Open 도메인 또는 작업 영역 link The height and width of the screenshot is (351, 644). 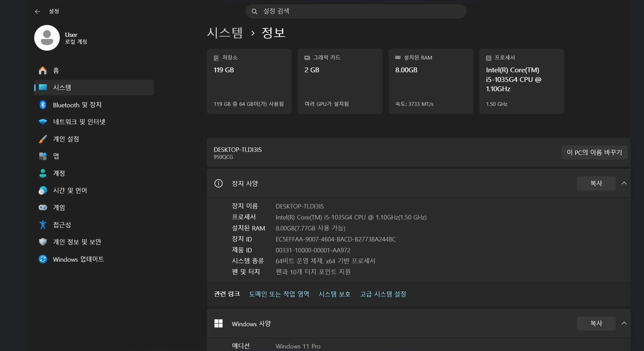click(279, 294)
